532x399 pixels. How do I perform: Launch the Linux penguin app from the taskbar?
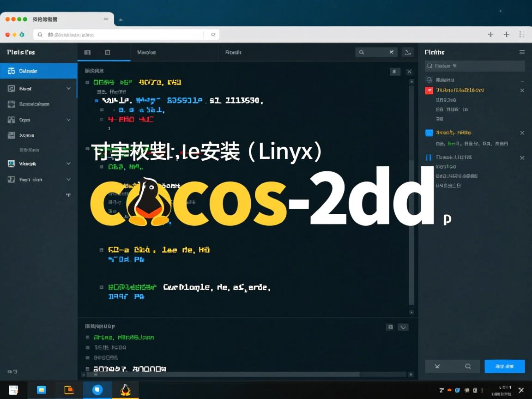point(125,390)
